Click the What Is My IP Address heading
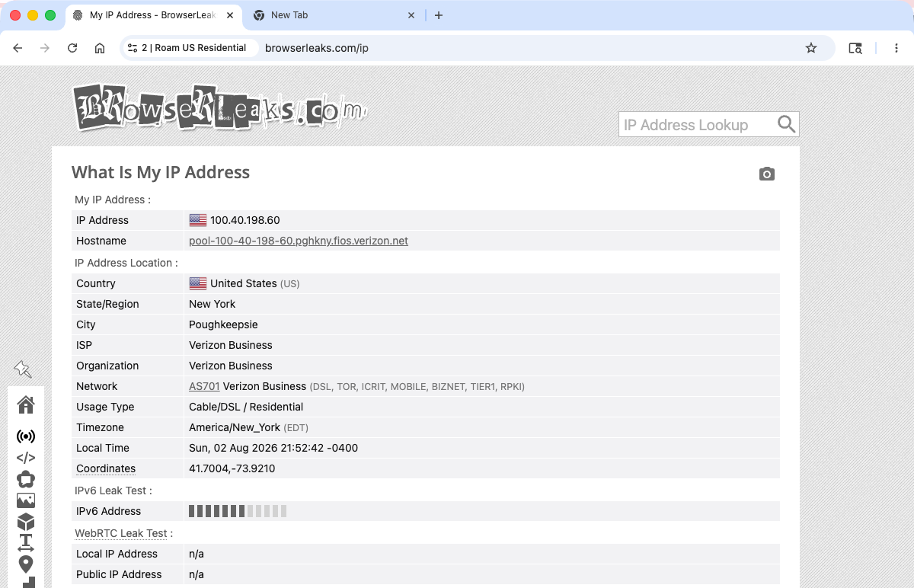914x588 pixels. coord(161,172)
